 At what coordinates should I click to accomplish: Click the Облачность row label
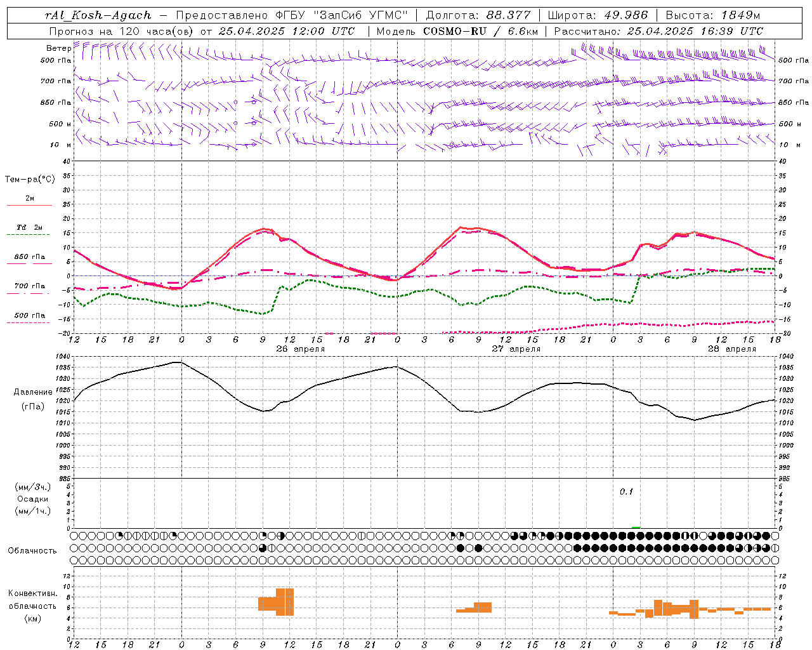click(x=32, y=550)
